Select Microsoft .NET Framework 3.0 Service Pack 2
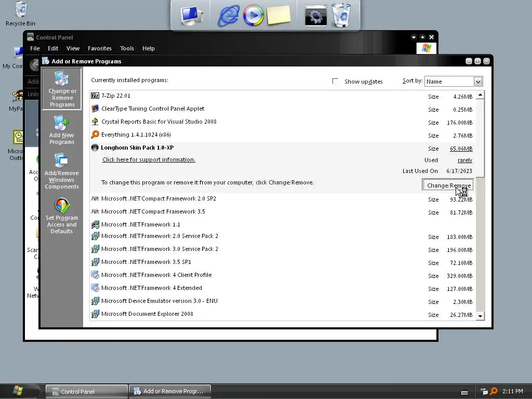 coord(282,249)
